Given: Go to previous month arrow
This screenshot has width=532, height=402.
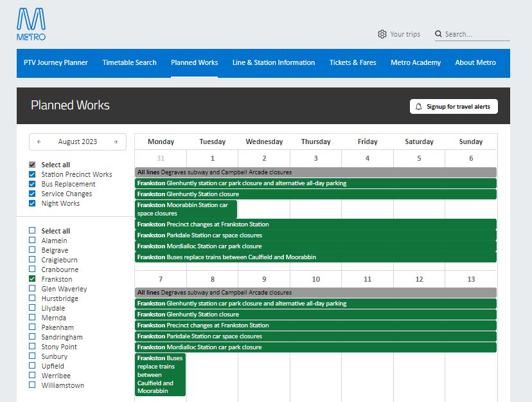Looking at the screenshot, I should (x=39, y=142).
